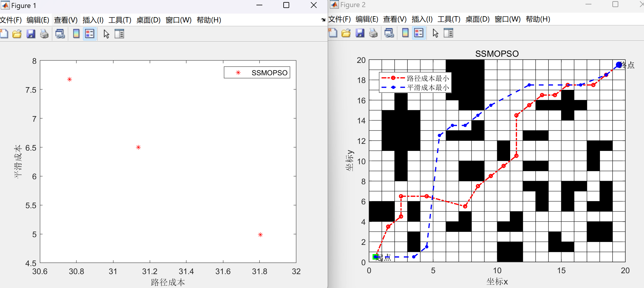Expand the 插入(I) menu in Figure 2
644x288 pixels.
pyautogui.click(x=422, y=19)
